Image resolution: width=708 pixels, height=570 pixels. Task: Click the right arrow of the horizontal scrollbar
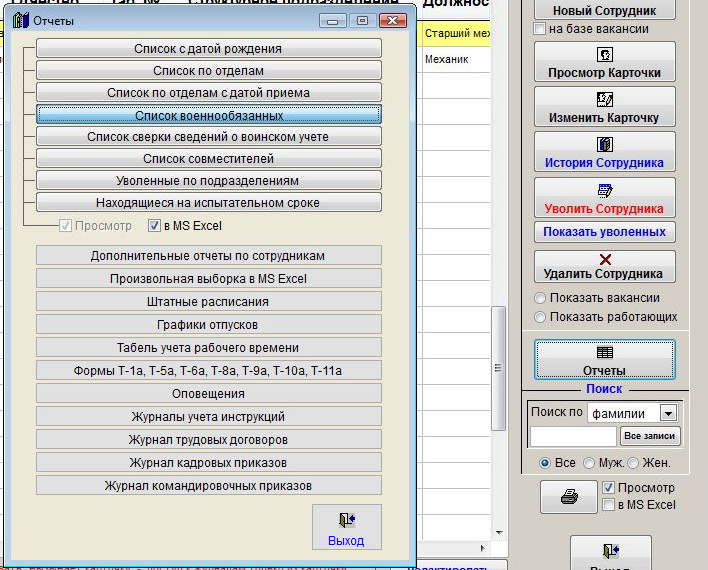482,548
